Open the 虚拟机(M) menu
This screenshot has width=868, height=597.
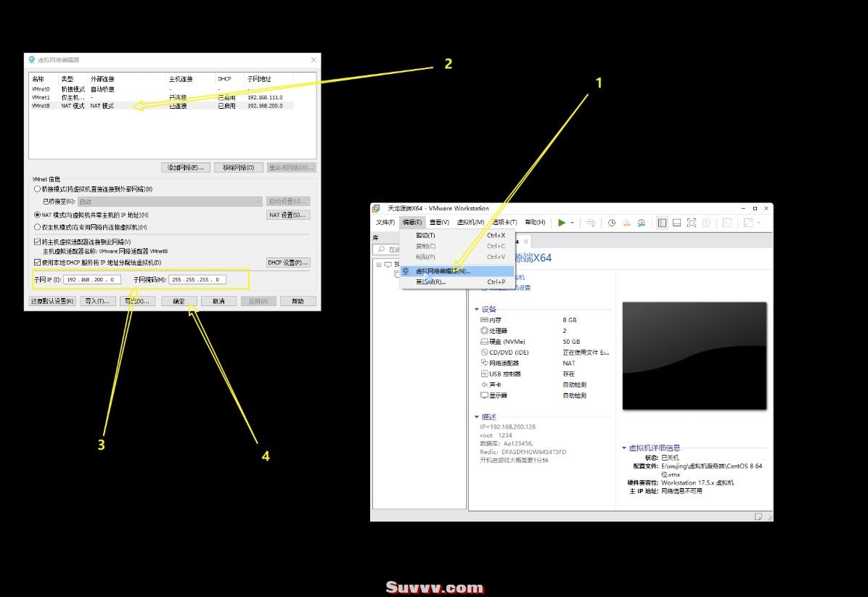(470, 222)
